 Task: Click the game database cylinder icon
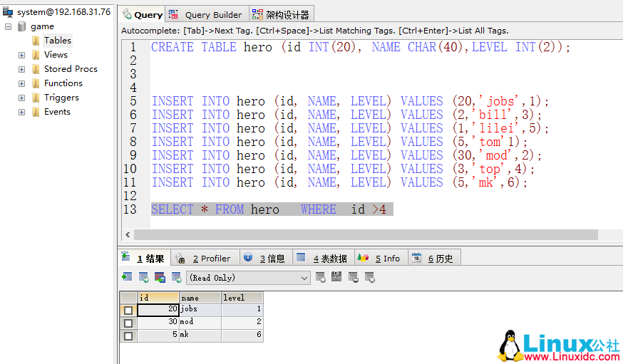tap(22, 26)
